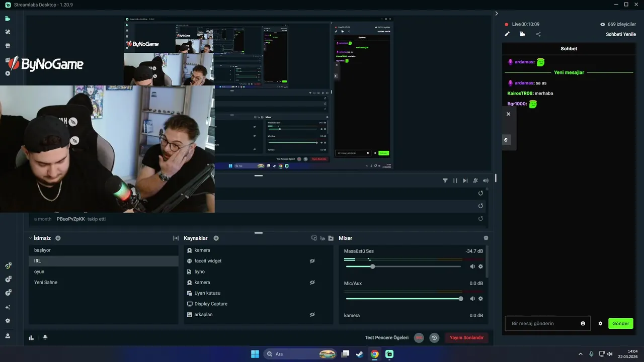Add a new scene with plus icon
Image resolution: width=644 pixels, height=362 pixels.
(58, 238)
